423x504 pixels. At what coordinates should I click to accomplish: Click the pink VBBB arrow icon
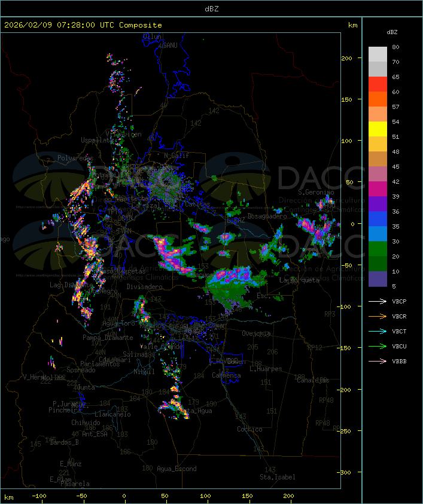(378, 361)
